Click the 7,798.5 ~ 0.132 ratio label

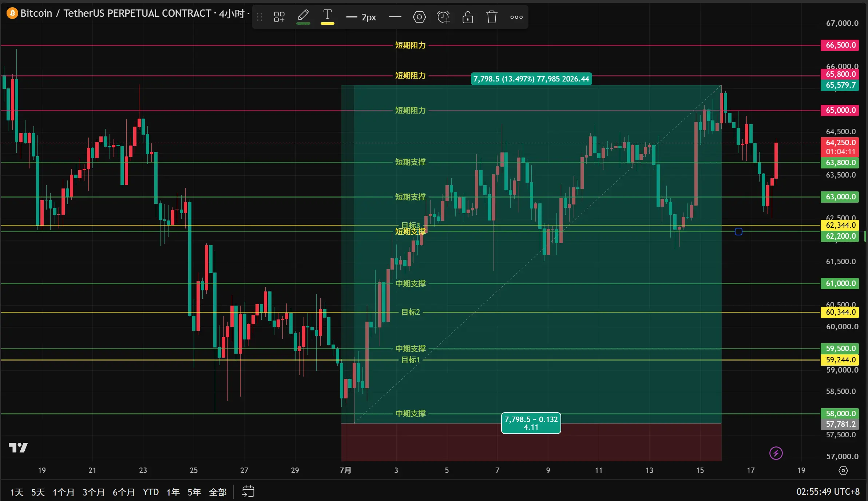[x=531, y=423]
